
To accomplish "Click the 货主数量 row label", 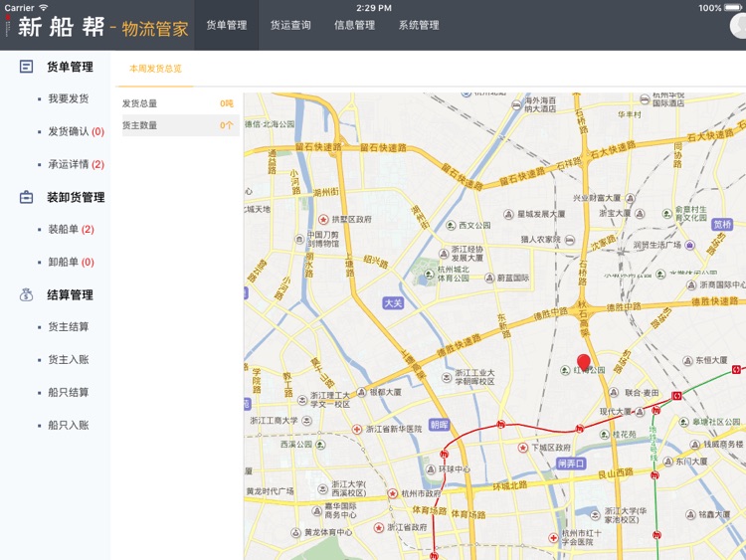I will tap(139, 125).
